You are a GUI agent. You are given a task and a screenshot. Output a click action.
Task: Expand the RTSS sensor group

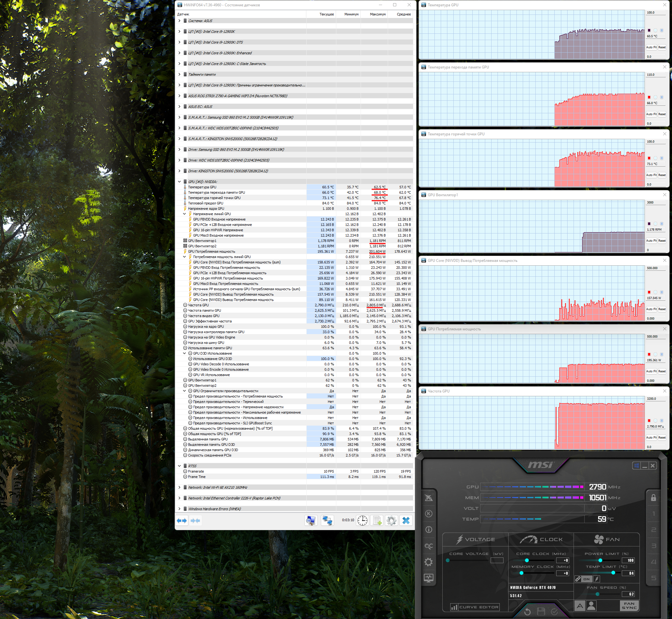click(x=179, y=466)
